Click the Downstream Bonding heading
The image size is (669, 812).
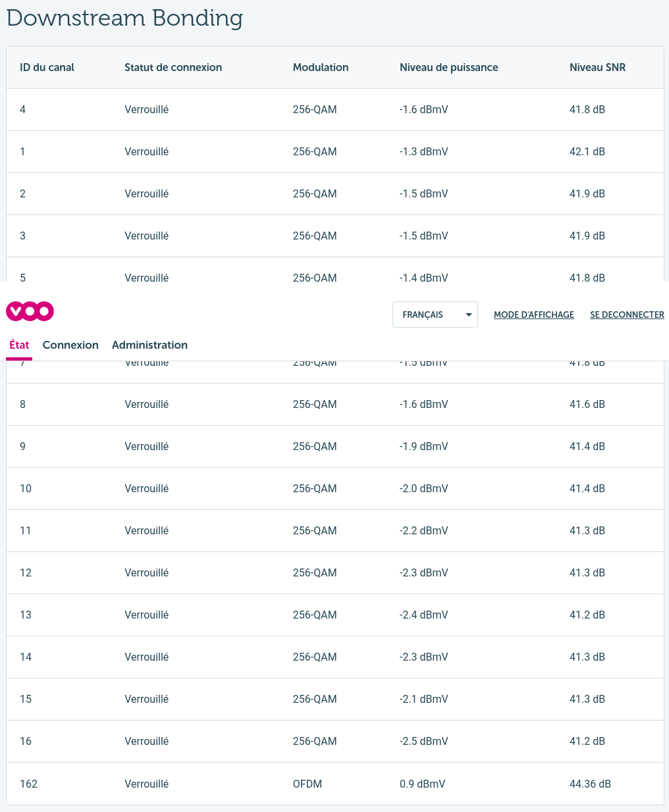click(x=124, y=18)
